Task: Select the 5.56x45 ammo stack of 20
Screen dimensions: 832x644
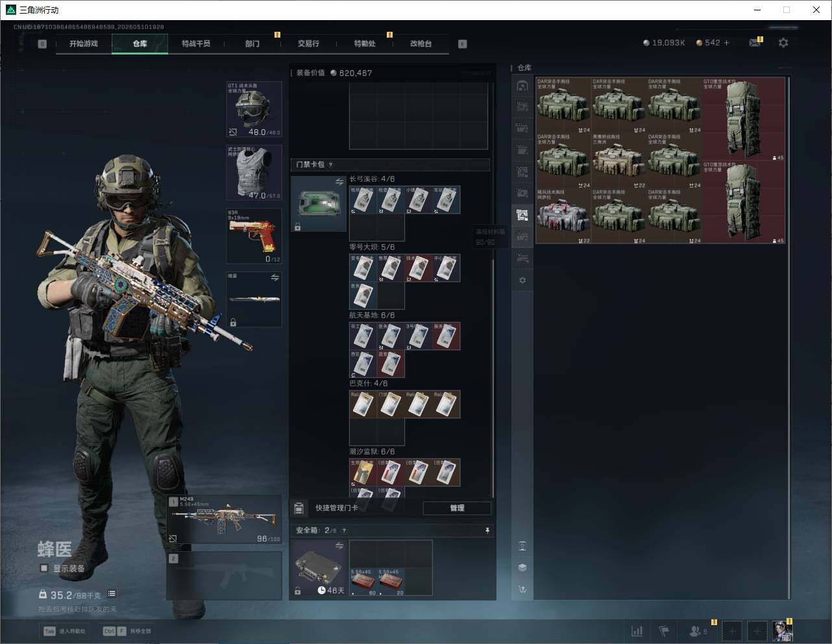Action: [x=391, y=582]
